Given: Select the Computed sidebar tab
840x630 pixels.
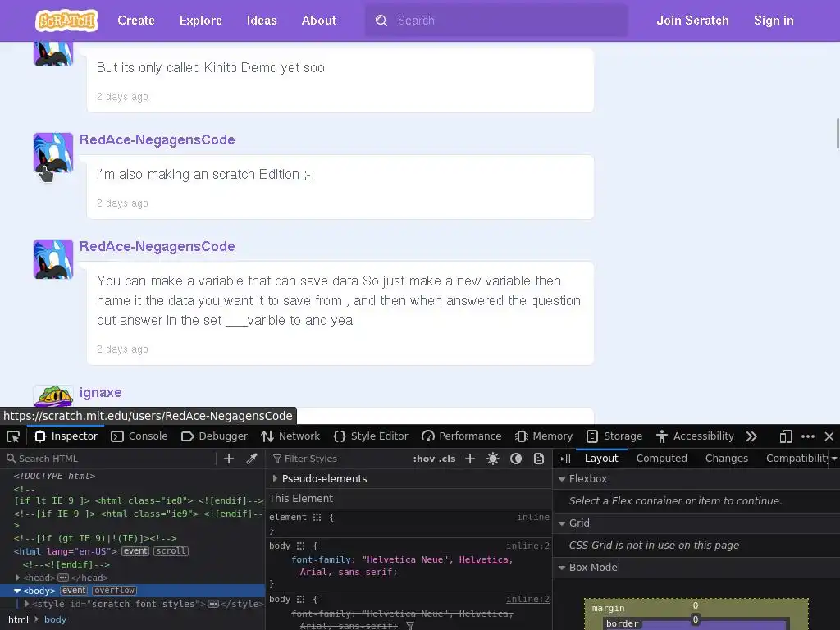Looking at the screenshot, I should 662,459.
